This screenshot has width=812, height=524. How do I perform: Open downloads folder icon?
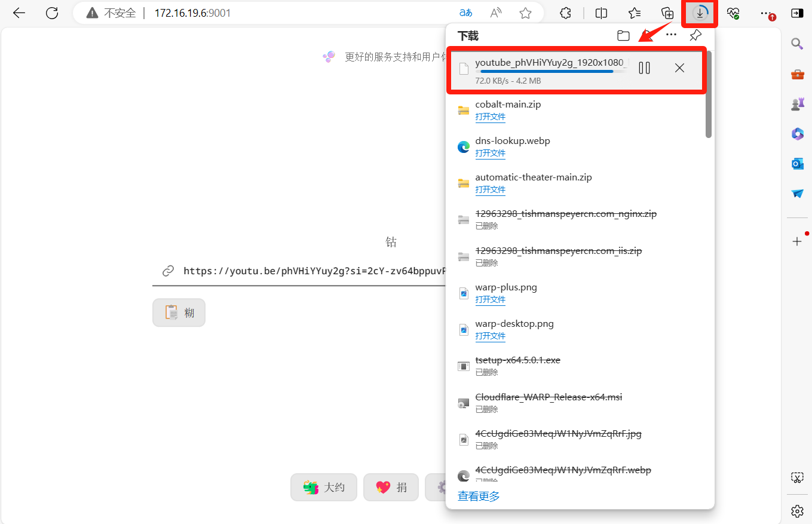[x=623, y=36]
